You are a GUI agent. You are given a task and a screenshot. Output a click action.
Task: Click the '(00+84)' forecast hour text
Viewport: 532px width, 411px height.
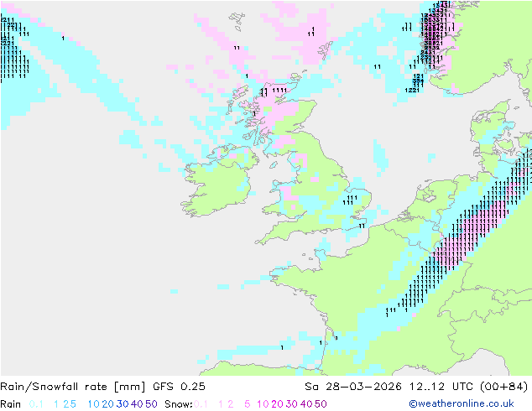coord(504,387)
